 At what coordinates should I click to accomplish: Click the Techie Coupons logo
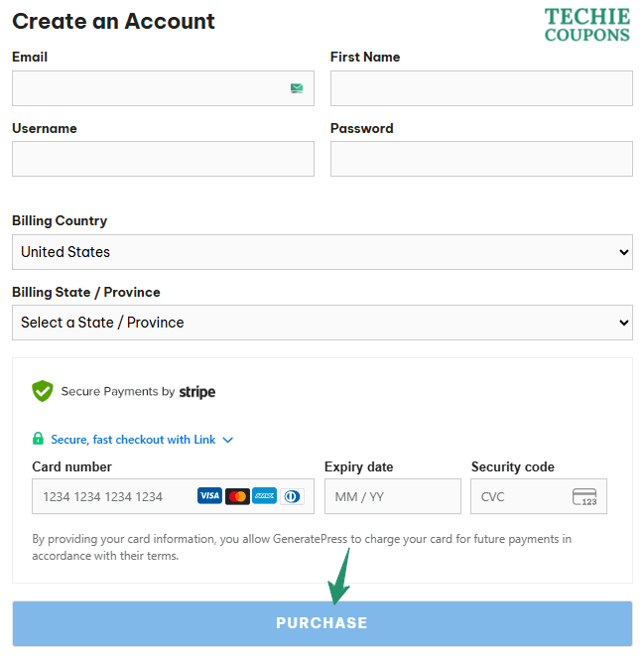pyautogui.click(x=586, y=26)
